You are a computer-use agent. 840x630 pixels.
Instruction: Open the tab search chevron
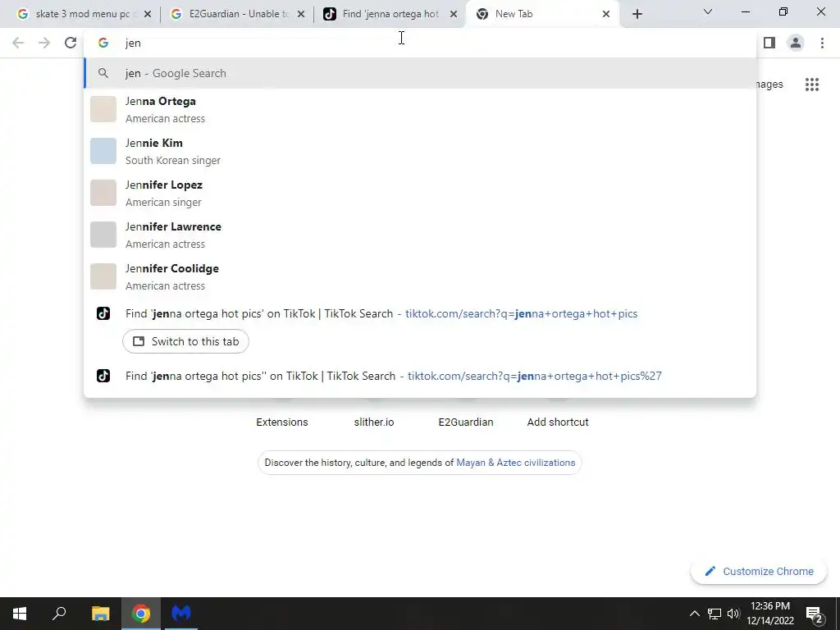click(708, 11)
